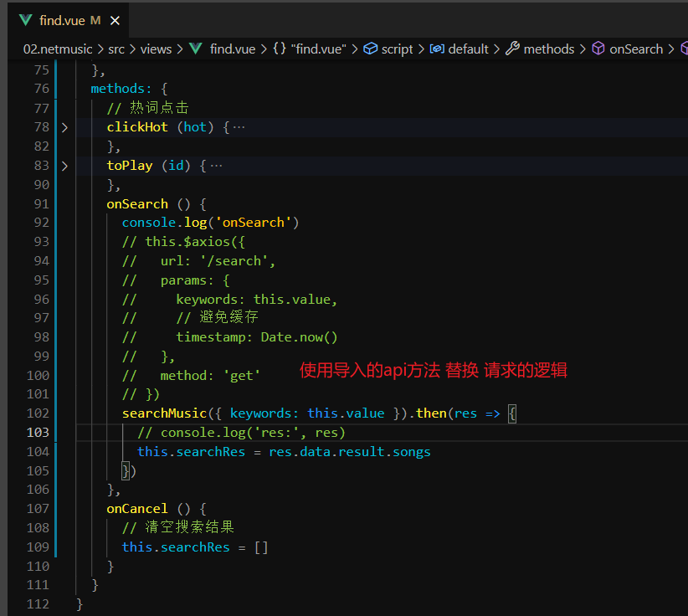Click line number 107

[x=38, y=509]
